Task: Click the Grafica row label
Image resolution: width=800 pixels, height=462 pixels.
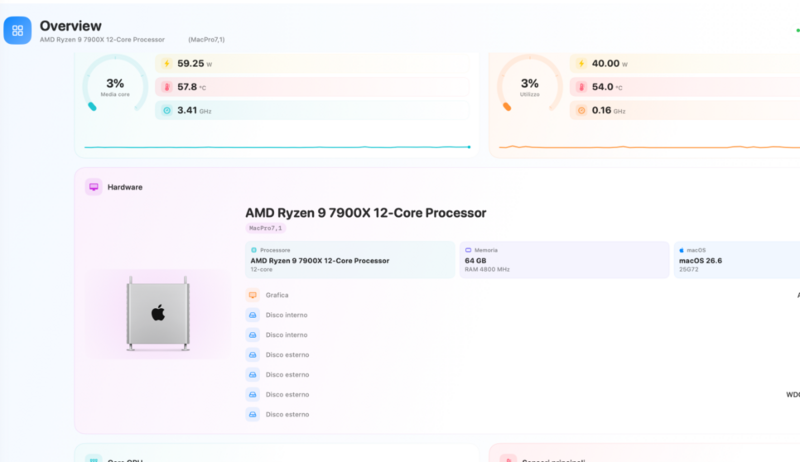Action: pyautogui.click(x=277, y=295)
